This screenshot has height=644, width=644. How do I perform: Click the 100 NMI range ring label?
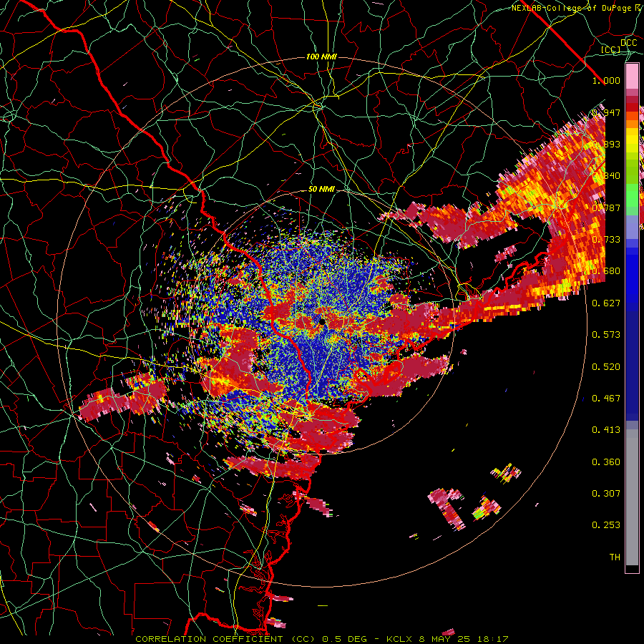pyautogui.click(x=321, y=57)
